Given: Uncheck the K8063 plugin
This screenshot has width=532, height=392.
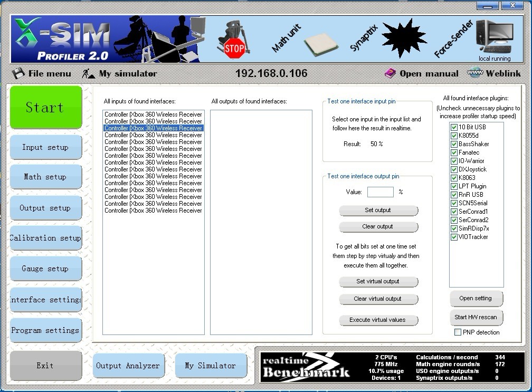Looking at the screenshot, I should tap(454, 178).
